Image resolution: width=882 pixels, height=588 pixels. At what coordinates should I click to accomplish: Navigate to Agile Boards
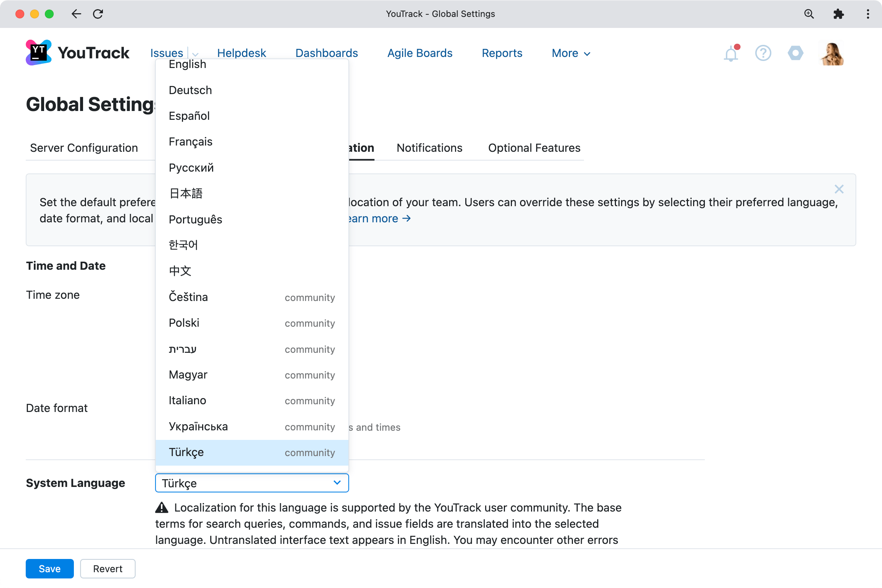tap(420, 53)
